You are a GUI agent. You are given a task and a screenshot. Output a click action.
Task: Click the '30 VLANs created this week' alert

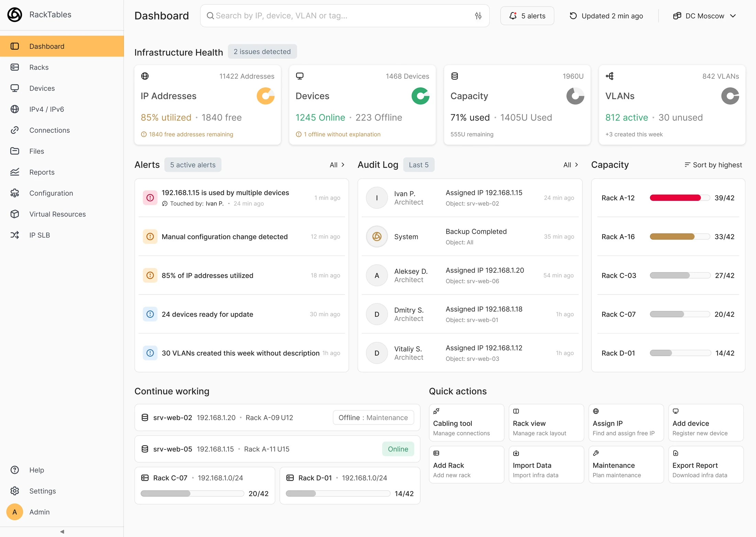[x=242, y=353]
